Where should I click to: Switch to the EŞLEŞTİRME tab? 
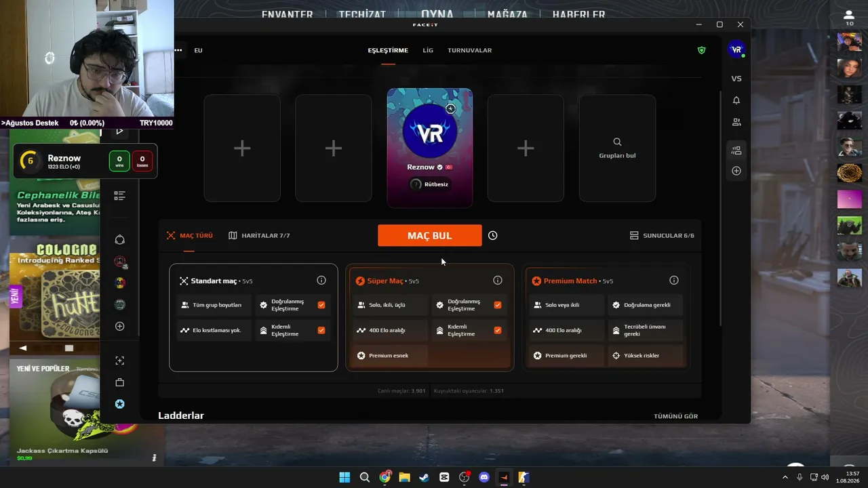point(388,50)
